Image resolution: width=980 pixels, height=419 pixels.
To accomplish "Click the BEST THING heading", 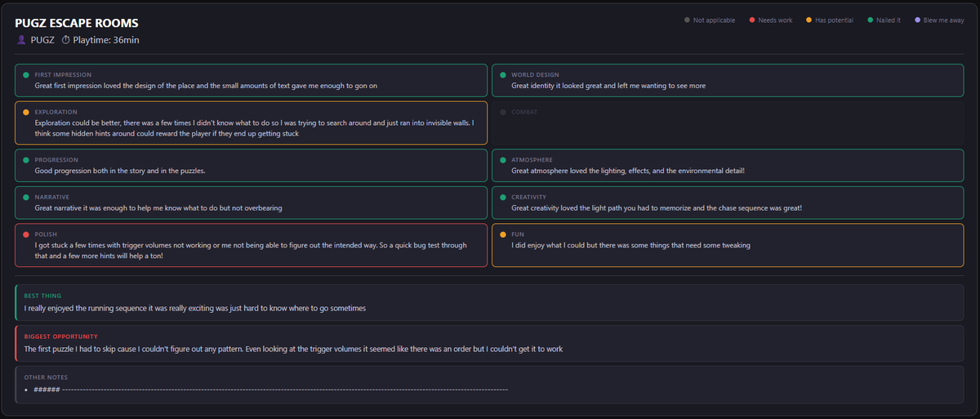I will pyautogui.click(x=42, y=296).
